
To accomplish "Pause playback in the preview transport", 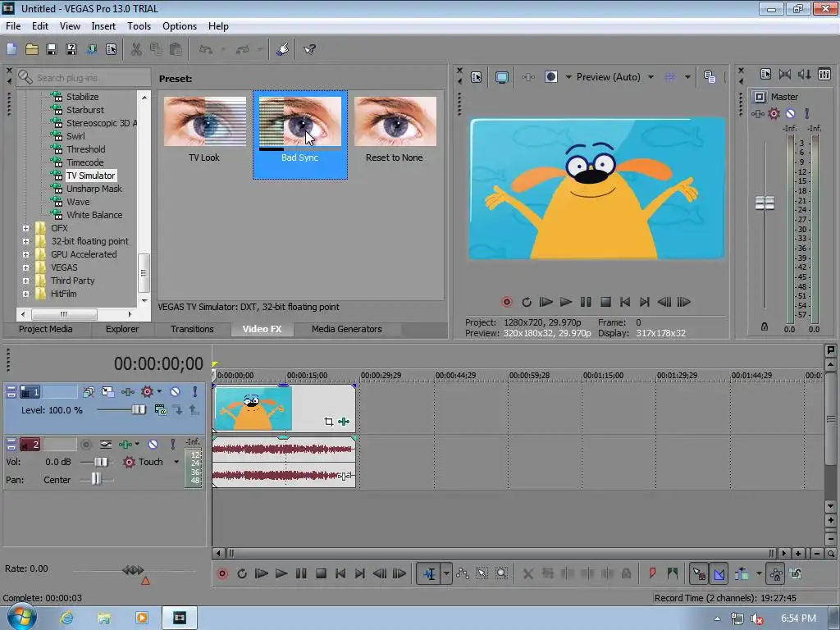I will pyautogui.click(x=586, y=302).
